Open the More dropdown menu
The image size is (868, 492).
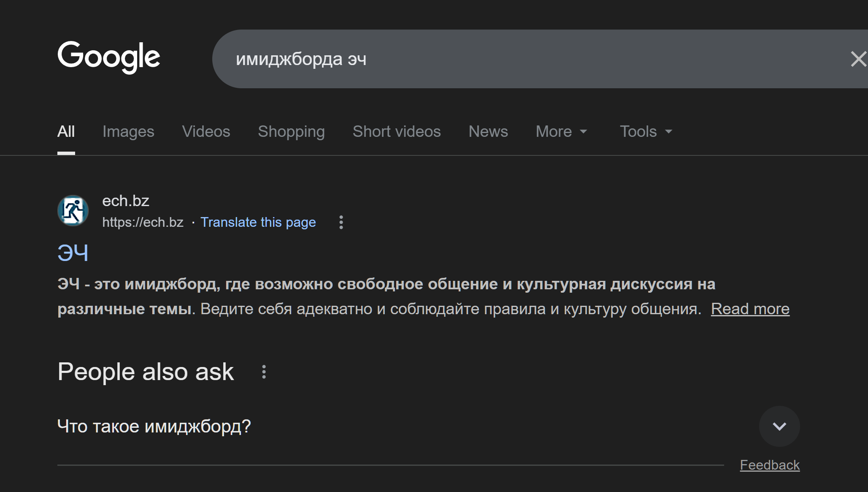561,132
